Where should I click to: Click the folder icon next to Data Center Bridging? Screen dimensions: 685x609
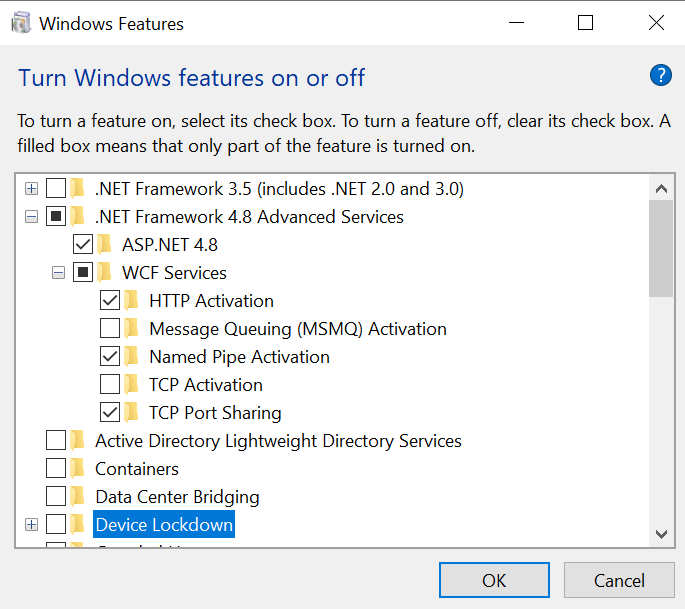(x=78, y=497)
